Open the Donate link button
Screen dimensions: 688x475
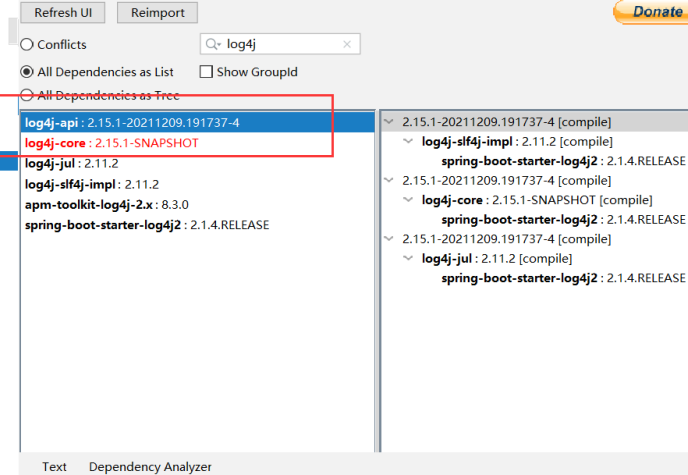[652, 12]
